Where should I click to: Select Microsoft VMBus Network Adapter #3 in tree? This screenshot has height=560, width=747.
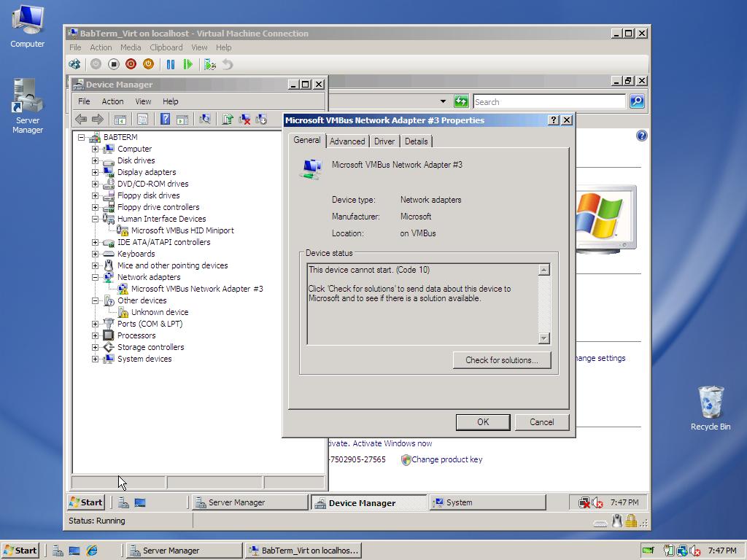coord(197,289)
